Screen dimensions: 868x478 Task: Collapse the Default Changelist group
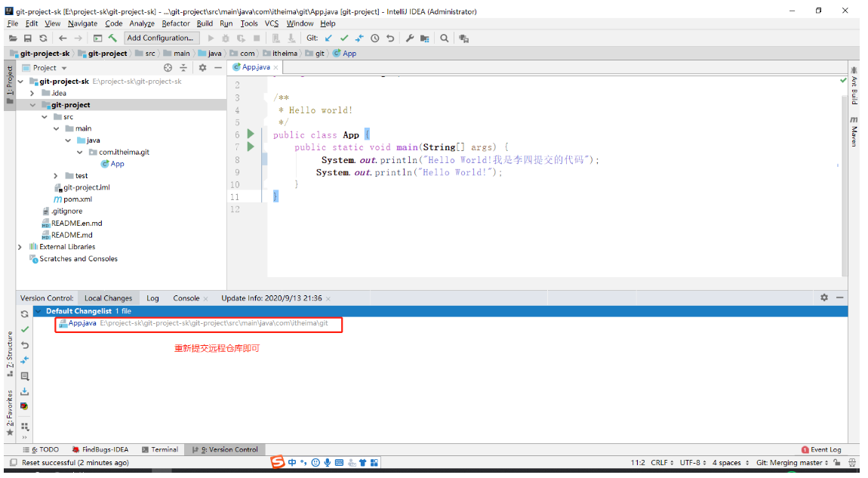pyautogui.click(x=38, y=311)
